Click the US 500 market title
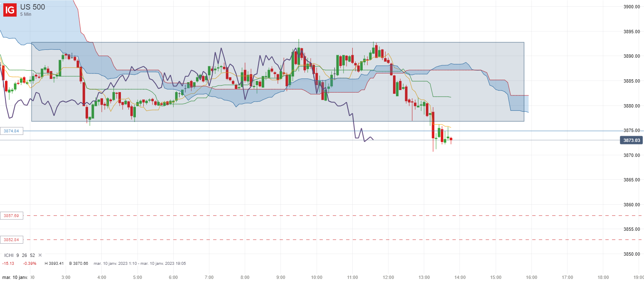The width and height of the screenshot is (644, 281). pos(33,7)
